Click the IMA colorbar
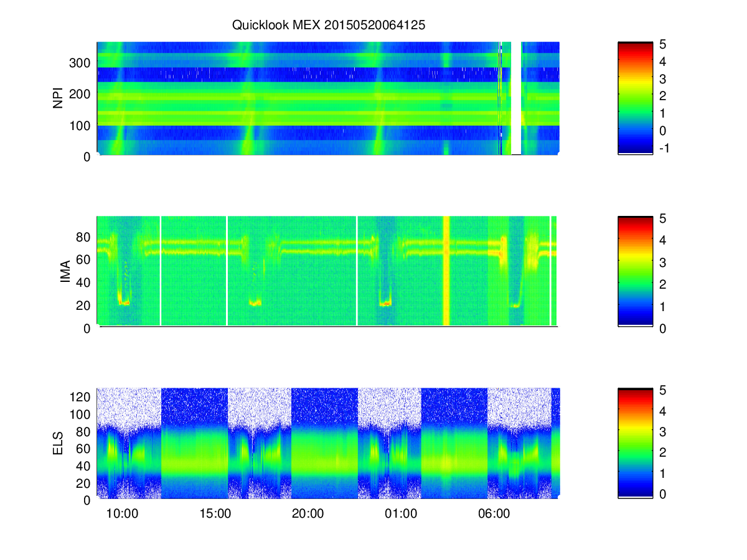The image size is (747, 560). point(635,271)
